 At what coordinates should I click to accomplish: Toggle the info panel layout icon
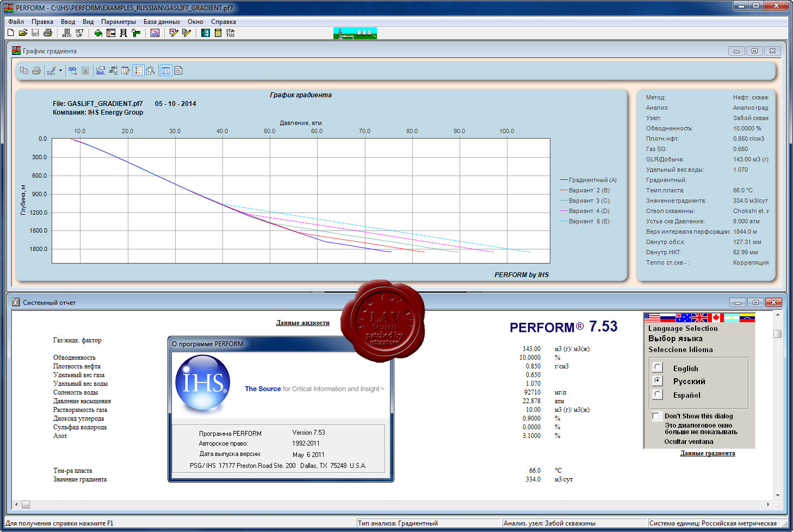pos(166,71)
